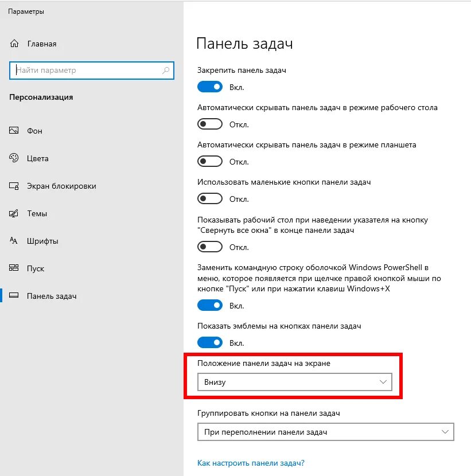Open the Цвета section
This screenshot has width=471, height=476.
[38, 158]
